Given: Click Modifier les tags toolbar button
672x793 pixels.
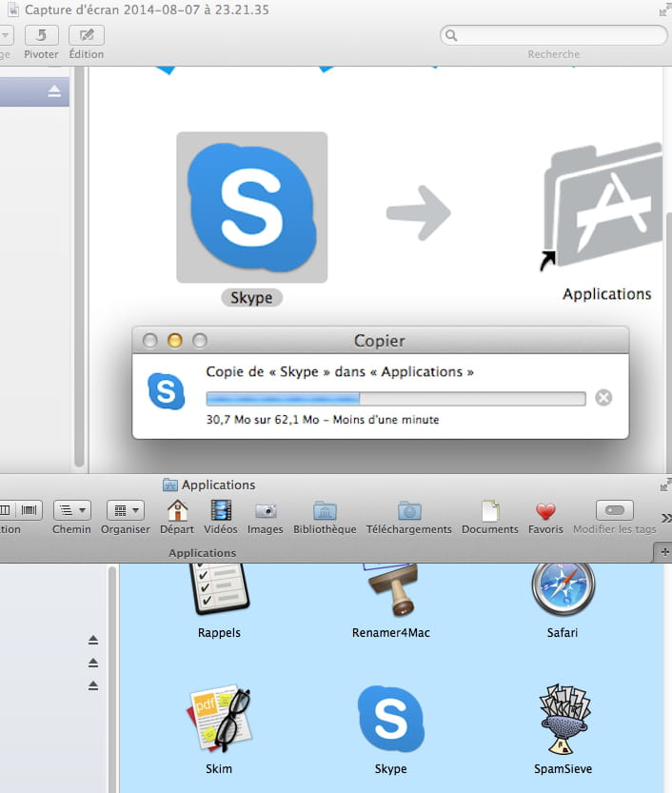Looking at the screenshot, I should tap(614, 510).
